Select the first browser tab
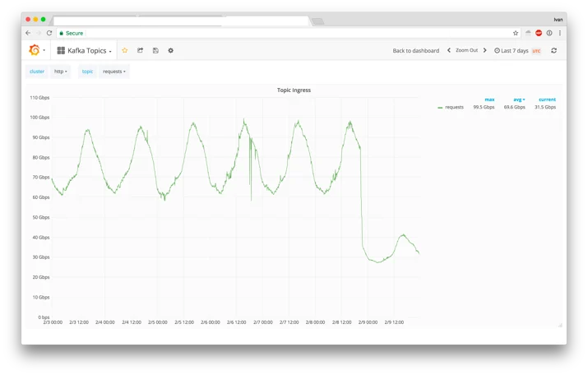588x375 pixels. [x=95, y=21]
